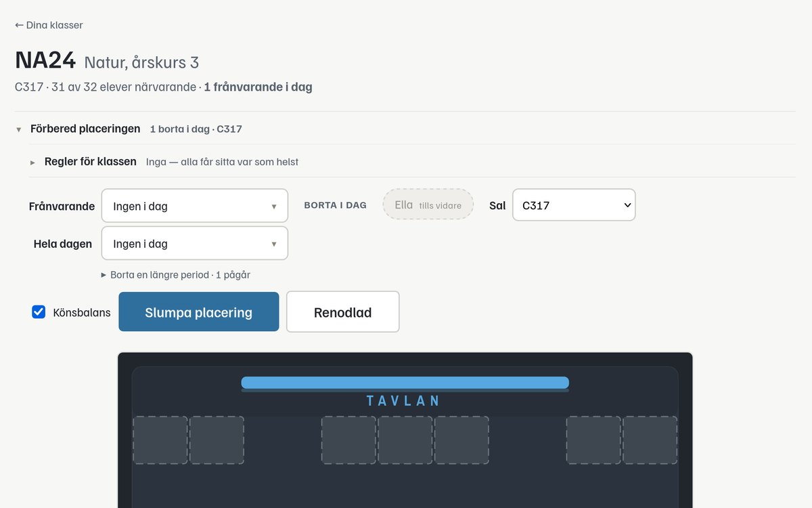Click the Ella tills vidare absence chip
Viewport: 812px width, 508px height.
[x=428, y=205]
